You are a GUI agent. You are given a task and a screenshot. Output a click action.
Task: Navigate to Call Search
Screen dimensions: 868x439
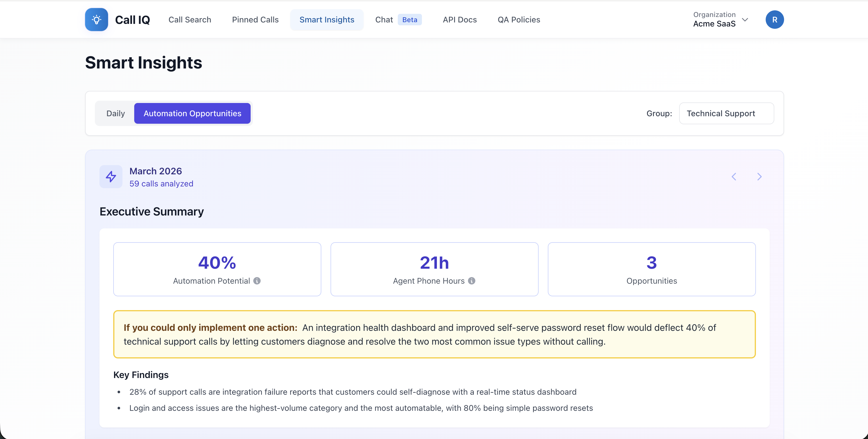[189, 20]
